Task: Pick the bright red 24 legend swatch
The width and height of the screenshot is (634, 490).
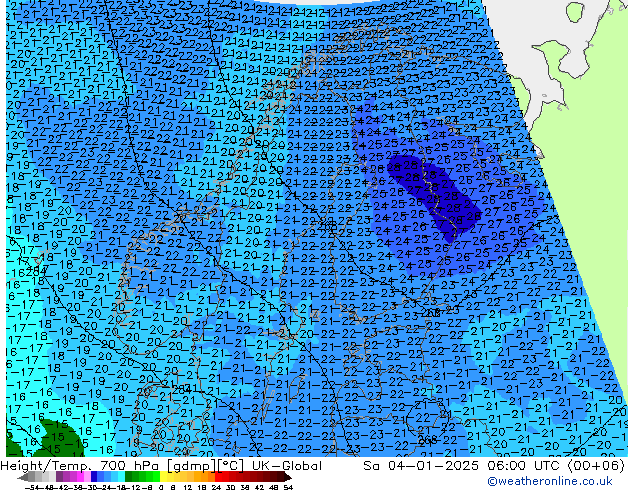Action: point(218,476)
